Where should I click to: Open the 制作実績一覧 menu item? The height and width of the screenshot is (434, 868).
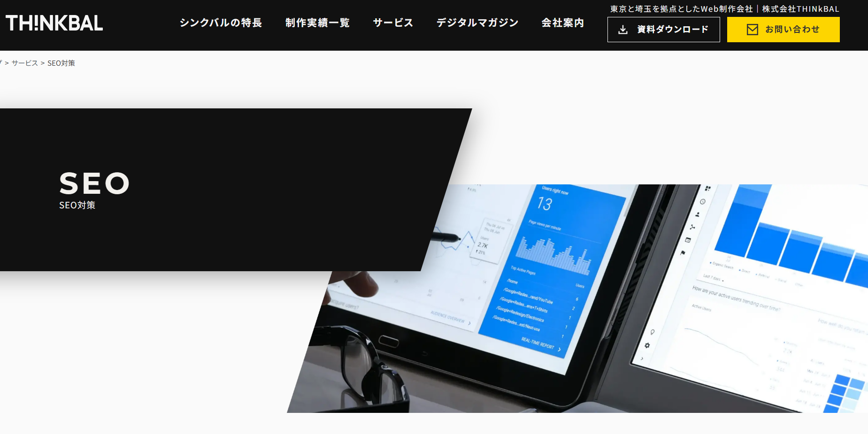pos(317,23)
